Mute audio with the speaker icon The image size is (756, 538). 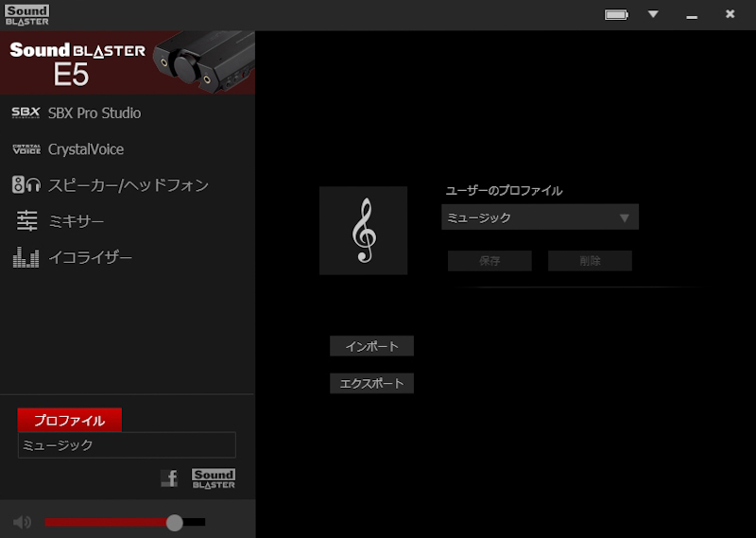click(x=22, y=522)
